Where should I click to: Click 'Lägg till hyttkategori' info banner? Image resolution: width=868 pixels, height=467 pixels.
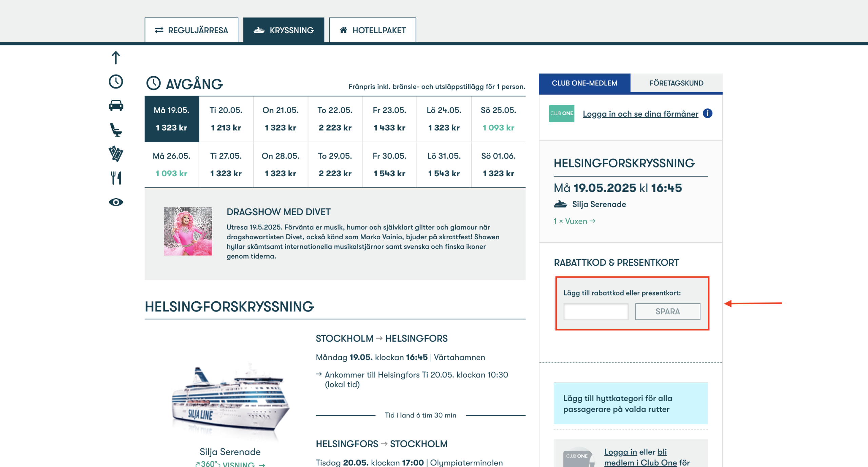tap(630, 404)
